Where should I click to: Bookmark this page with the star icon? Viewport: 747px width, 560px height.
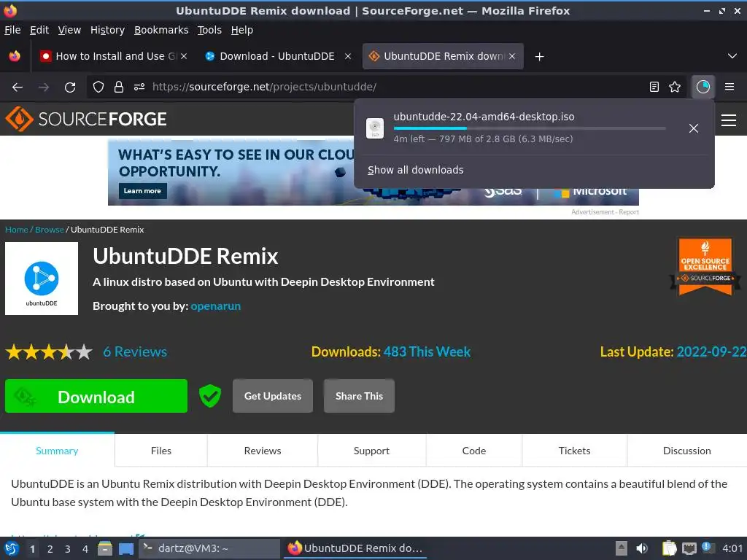click(675, 87)
